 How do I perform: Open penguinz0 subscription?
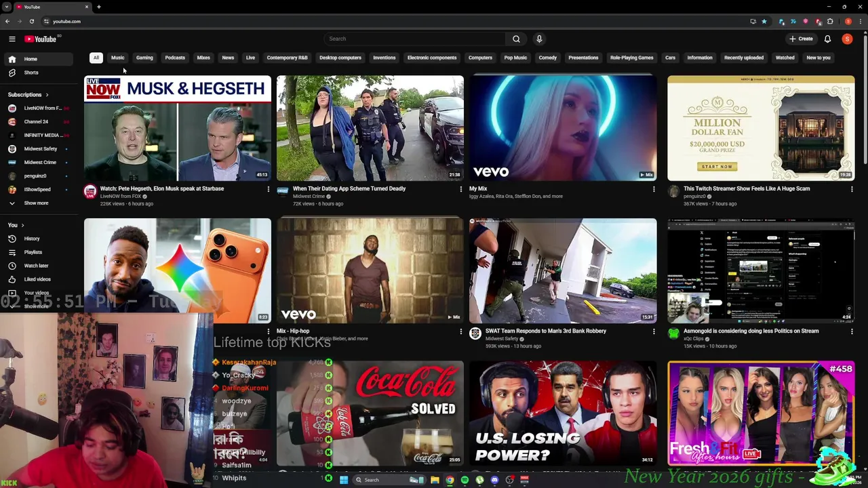click(37, 176)
